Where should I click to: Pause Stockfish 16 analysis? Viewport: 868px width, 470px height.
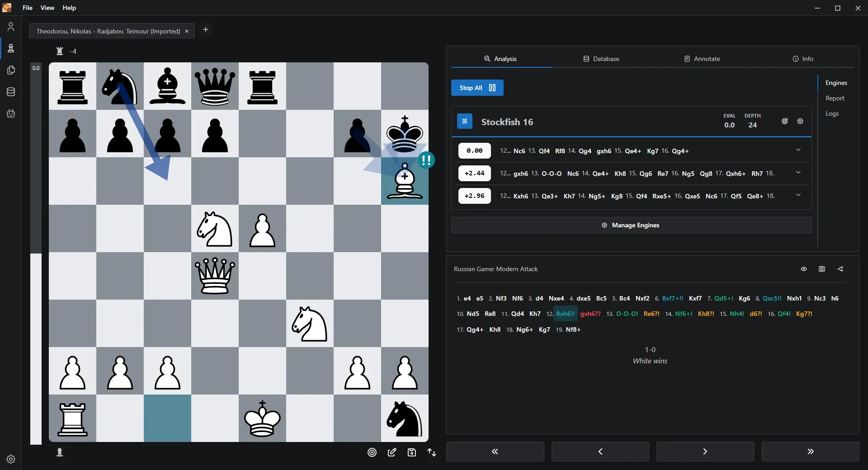point(464,121)
